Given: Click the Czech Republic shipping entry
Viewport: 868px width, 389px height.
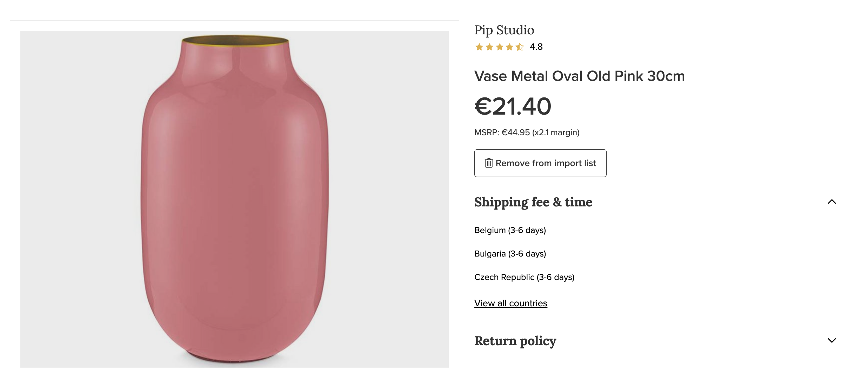Looking at the screenshot, I should coord(524,277).
